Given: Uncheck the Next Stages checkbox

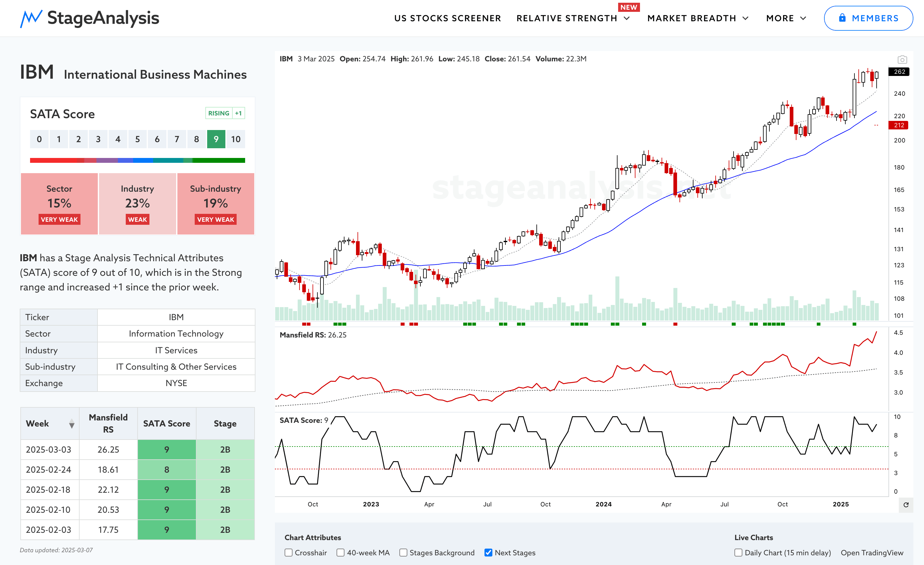Looking at the screenshot, I should 488,553.
